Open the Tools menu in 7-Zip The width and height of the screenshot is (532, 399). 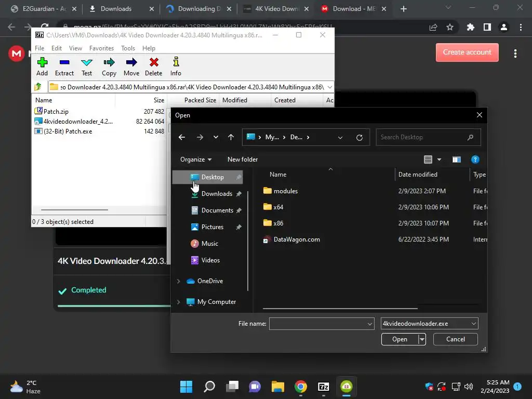tap(128, 48)
